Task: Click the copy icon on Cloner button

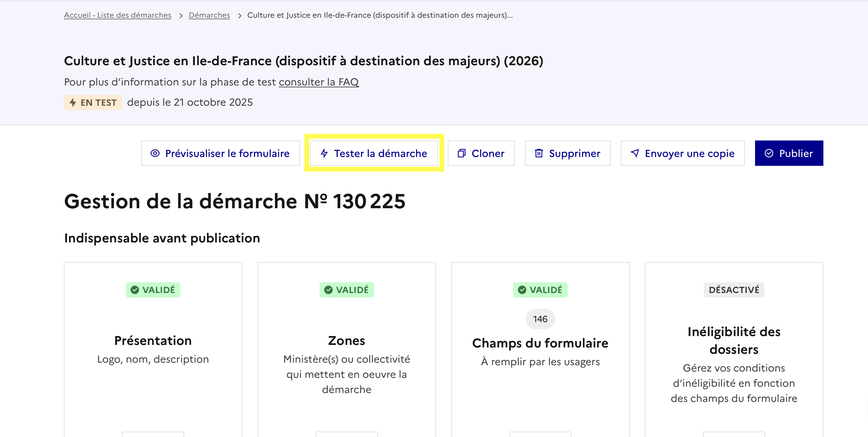Action: click(461, 153)
